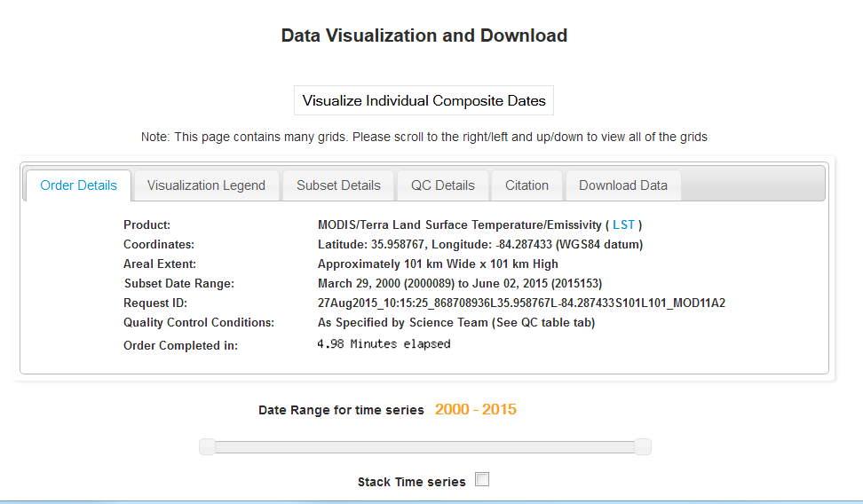The image size is (863, 504).
Task: Open the Download Data tab
Action: point(622,185)
